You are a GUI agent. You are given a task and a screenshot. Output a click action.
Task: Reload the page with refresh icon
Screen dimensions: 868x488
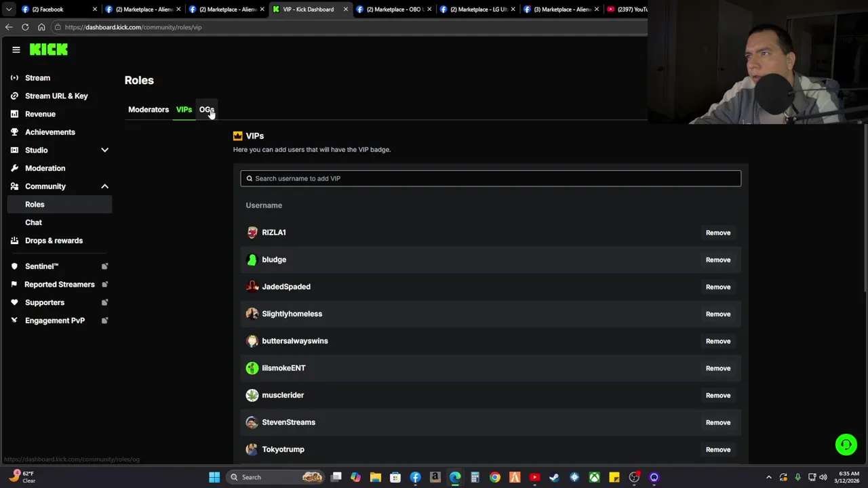25,27
